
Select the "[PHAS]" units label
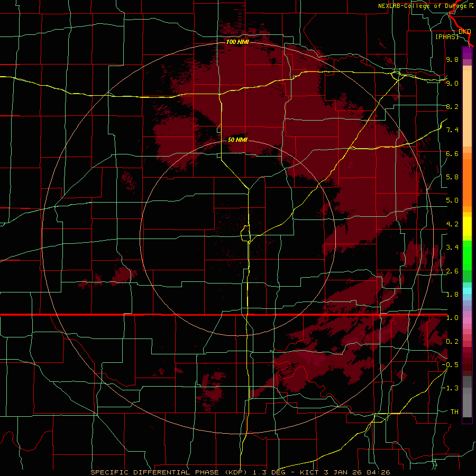point(447,36)
